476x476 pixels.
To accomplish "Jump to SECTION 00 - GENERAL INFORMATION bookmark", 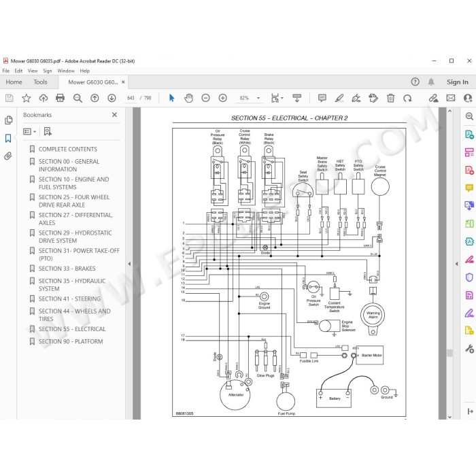I will [x=69, y=165].
